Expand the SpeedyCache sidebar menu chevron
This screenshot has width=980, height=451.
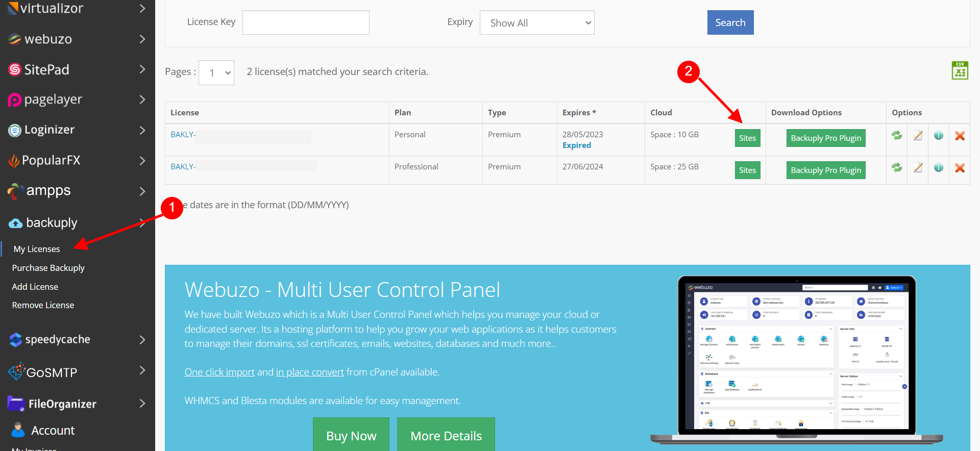(x=142, y=339)
